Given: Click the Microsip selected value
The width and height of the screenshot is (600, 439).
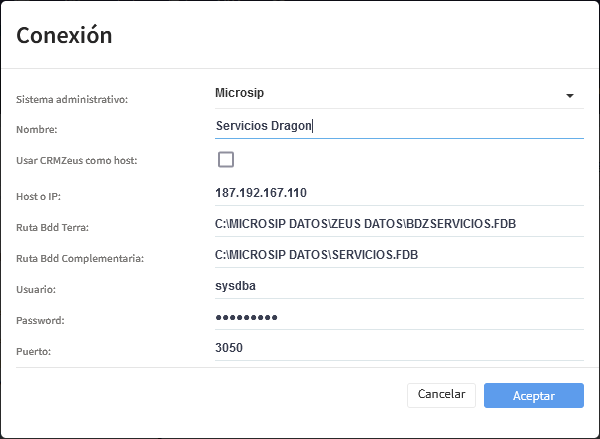Looking at the screenshot, I should click(x=240, y=93).
